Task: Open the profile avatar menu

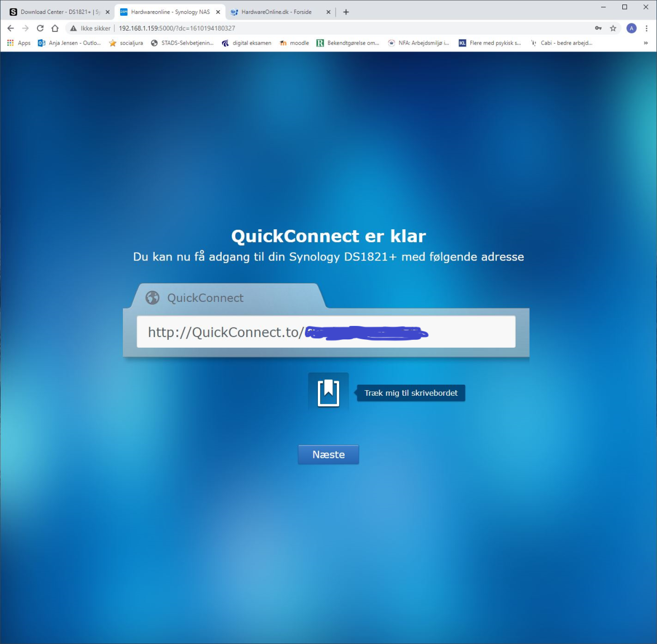Action: click(631, 28)
